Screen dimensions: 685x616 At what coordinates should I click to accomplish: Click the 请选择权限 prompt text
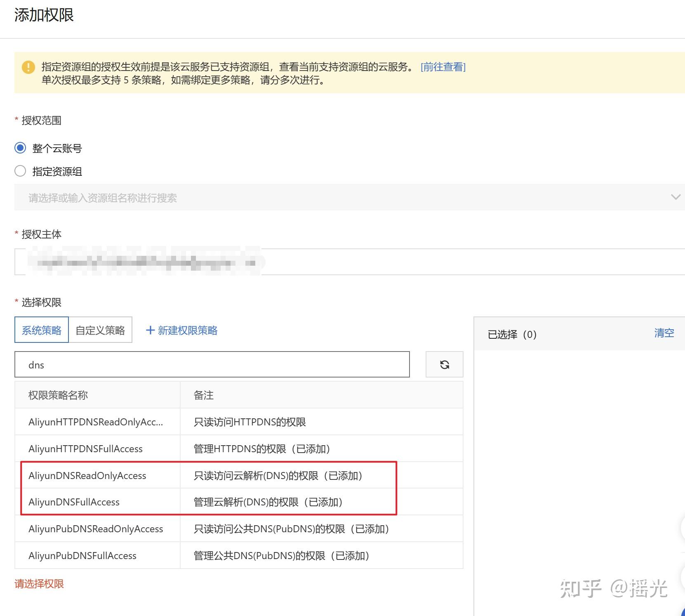pyautogui.click(x=38, y=583)
